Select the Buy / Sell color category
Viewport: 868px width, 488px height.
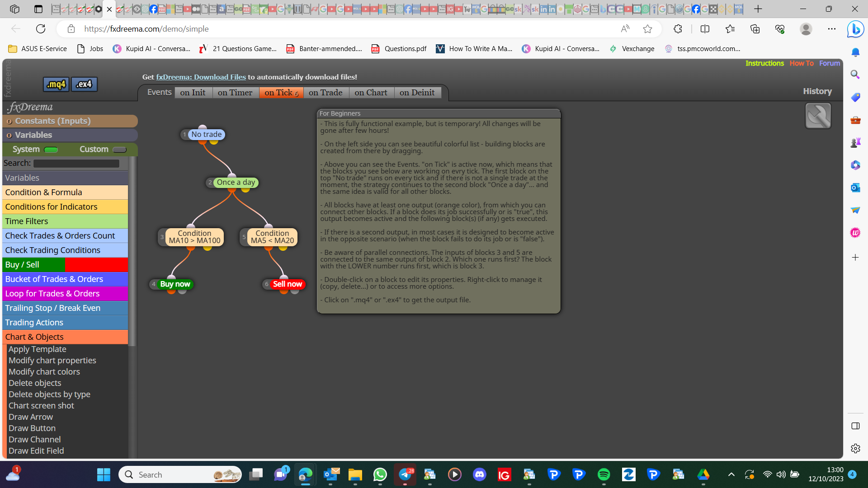[65, 265]
